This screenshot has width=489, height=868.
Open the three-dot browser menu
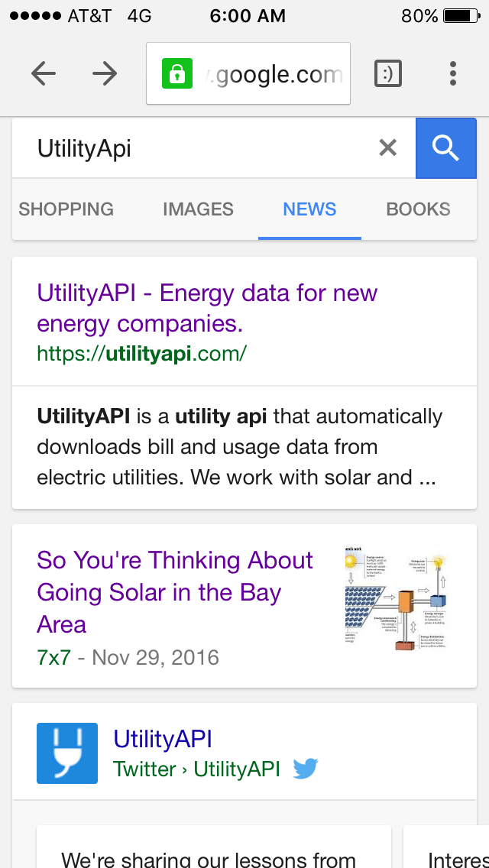453,73
